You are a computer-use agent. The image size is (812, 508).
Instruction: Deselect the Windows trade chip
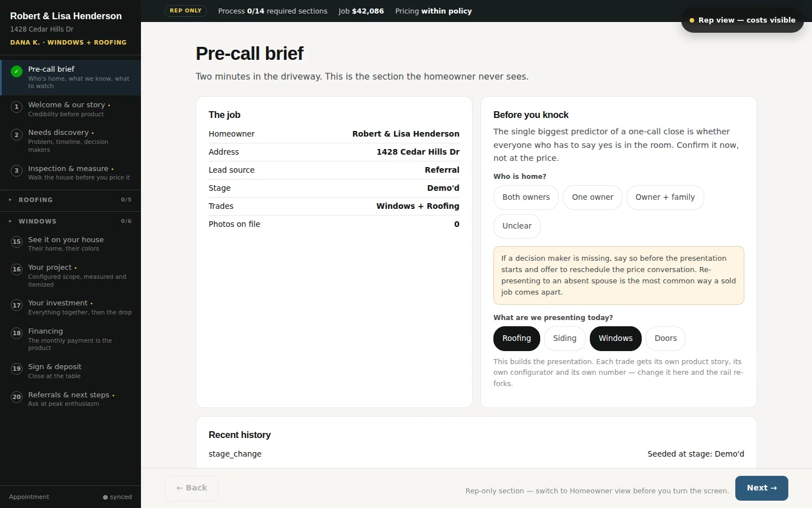pos(616,339)
